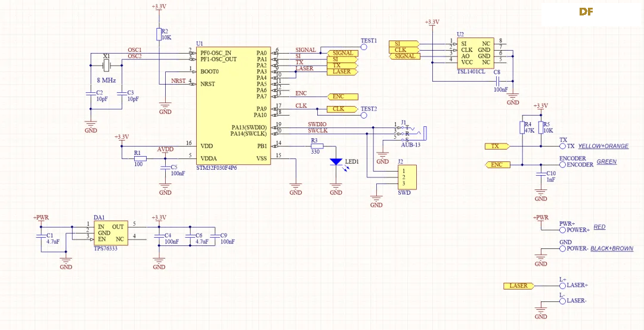
Task: Click the PF0-OSC_IN pin name
Action: pyautogui.click(x=216, y=53)
